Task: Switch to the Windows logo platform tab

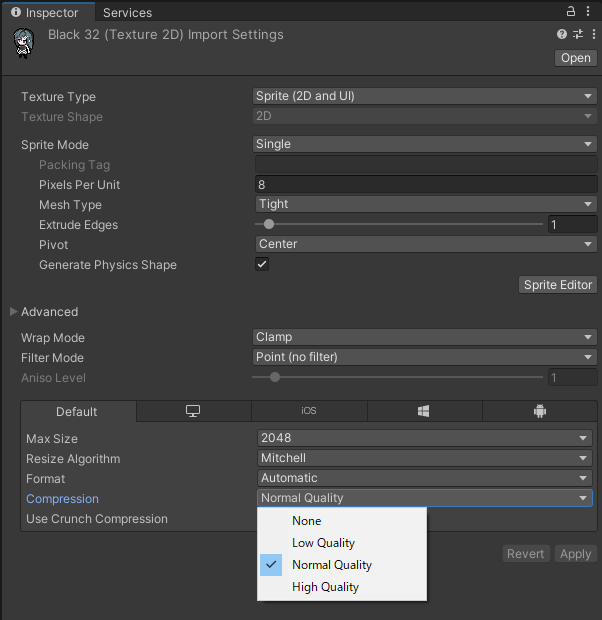Action: (424, 411)
